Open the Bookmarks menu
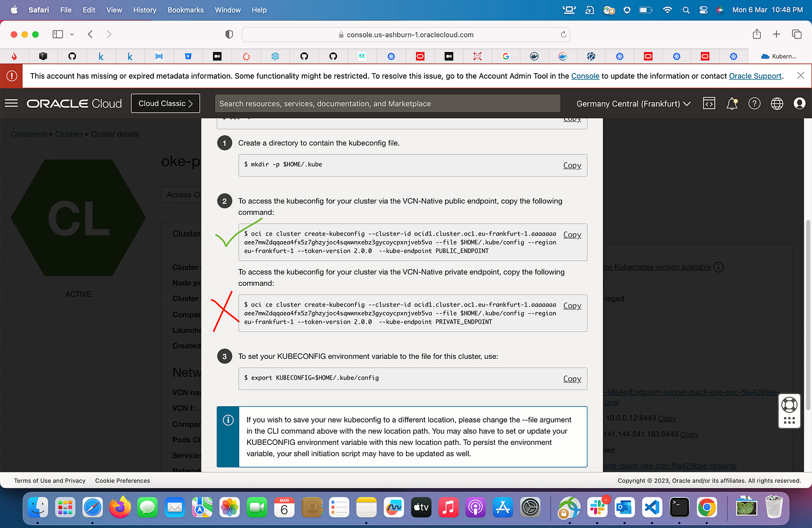Viewport: 812px width, 528px height. tap(186, 10)
